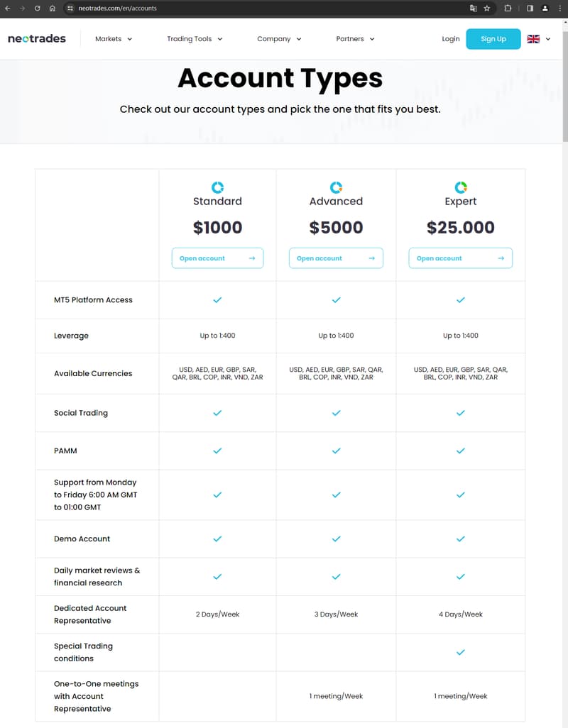Open the Company menu
Viewport: 568px width, 728px height.
pos(279,39)
